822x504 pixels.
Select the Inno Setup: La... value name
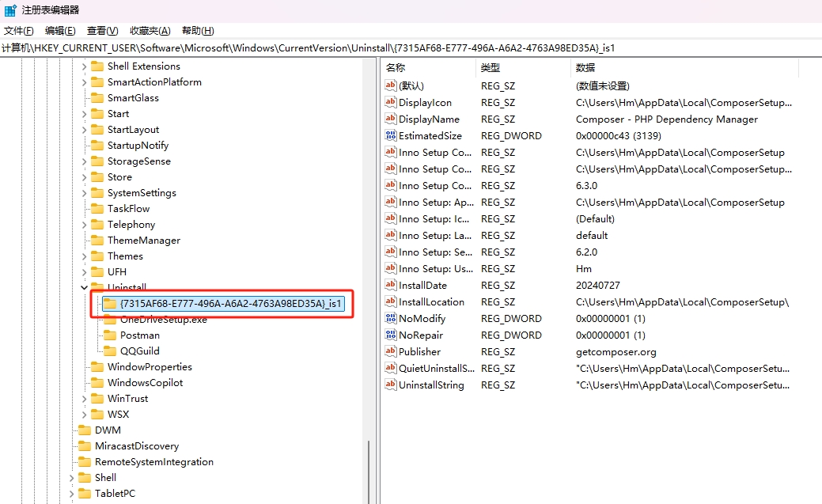click(435, 236)
